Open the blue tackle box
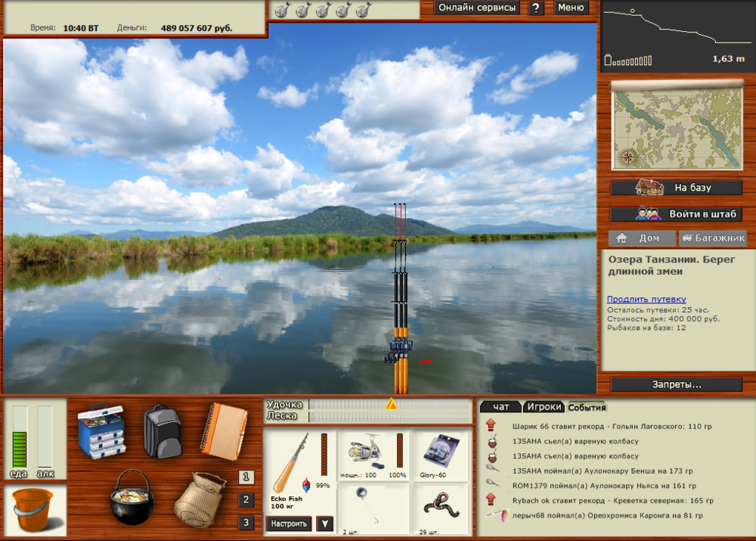This screenshot has width=756, height=541. pos(103,431)
